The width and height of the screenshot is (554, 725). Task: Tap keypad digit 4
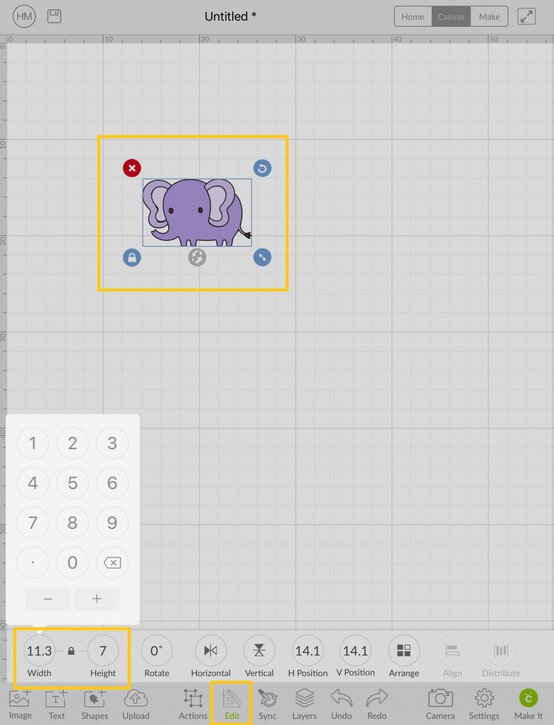(x=32, y=483)
